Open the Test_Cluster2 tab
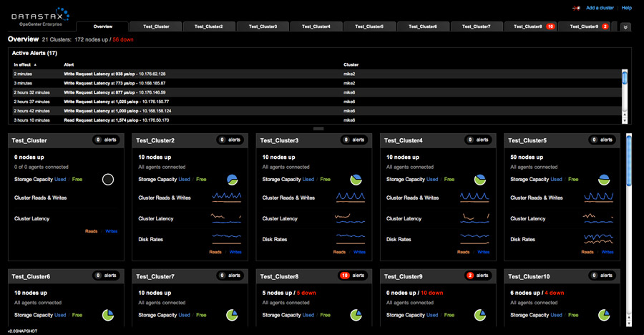 click(x=209, y=26)
